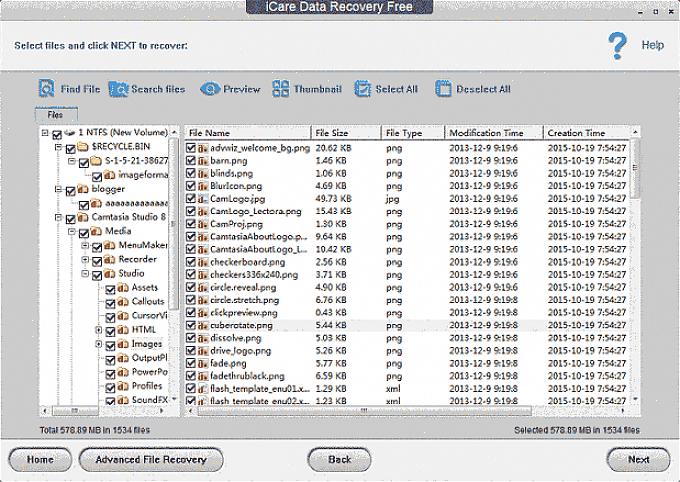Click the Profiles folder icon

pyautogui.click(x=123, y=386)
